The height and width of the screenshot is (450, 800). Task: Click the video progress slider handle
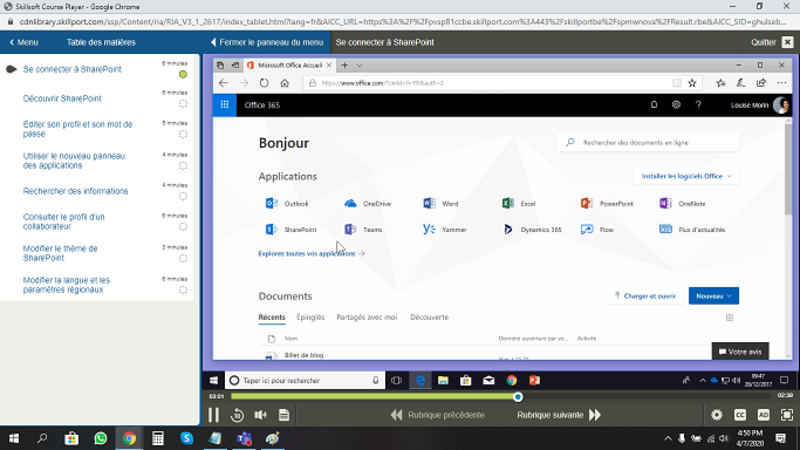[518, 397]
